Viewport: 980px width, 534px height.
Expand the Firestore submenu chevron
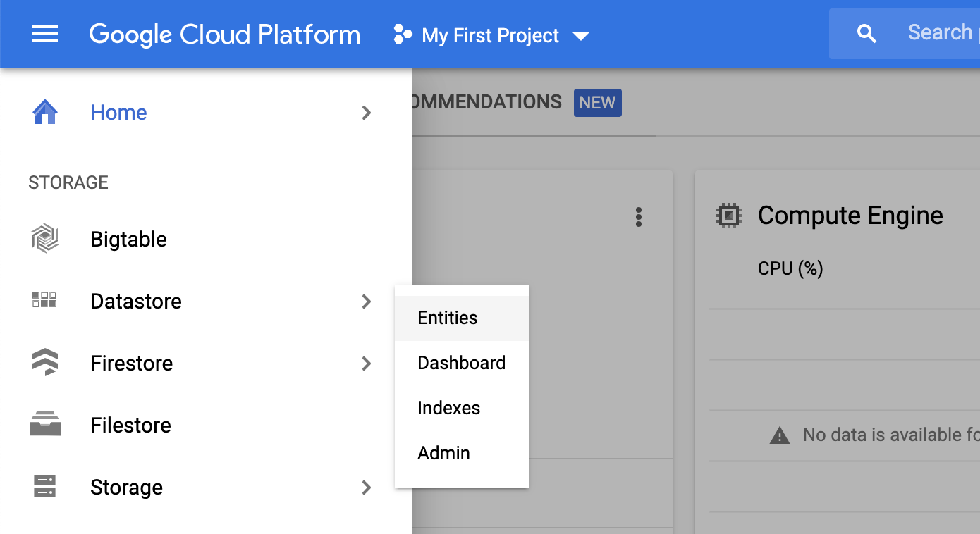[366, 364]
